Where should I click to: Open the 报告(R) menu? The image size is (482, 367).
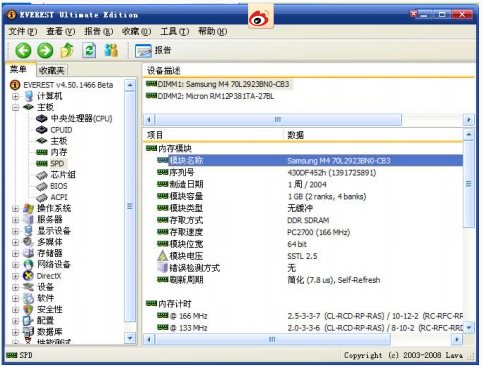click(98, 31)
